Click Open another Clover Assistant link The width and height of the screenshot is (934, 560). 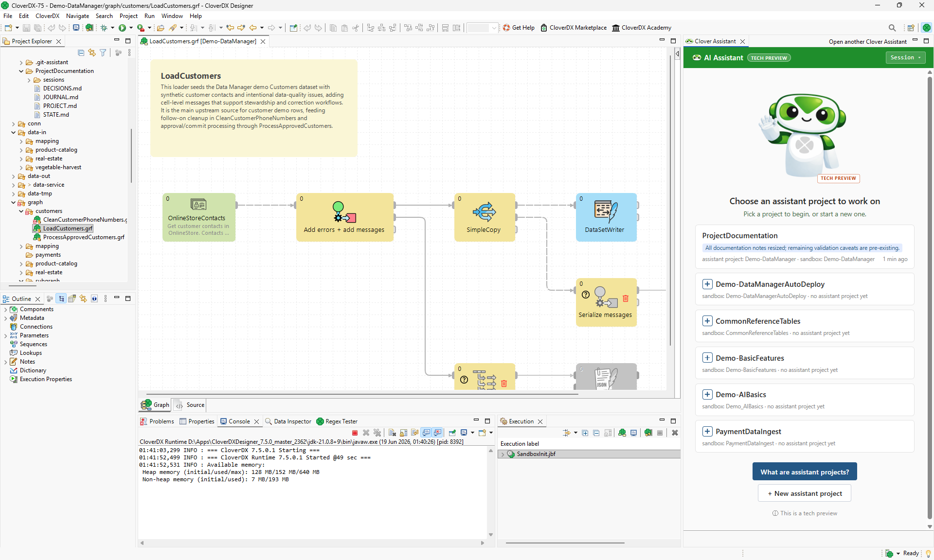click(867, 41)
